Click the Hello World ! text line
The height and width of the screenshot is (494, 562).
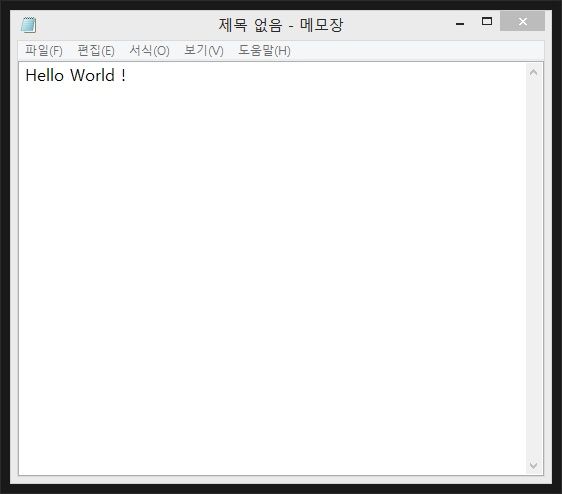tap(76, 75)
